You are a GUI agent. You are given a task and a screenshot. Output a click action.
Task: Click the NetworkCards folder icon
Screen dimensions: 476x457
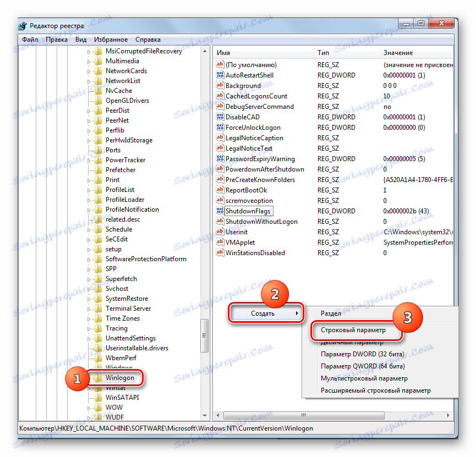[x=98, y=71]
